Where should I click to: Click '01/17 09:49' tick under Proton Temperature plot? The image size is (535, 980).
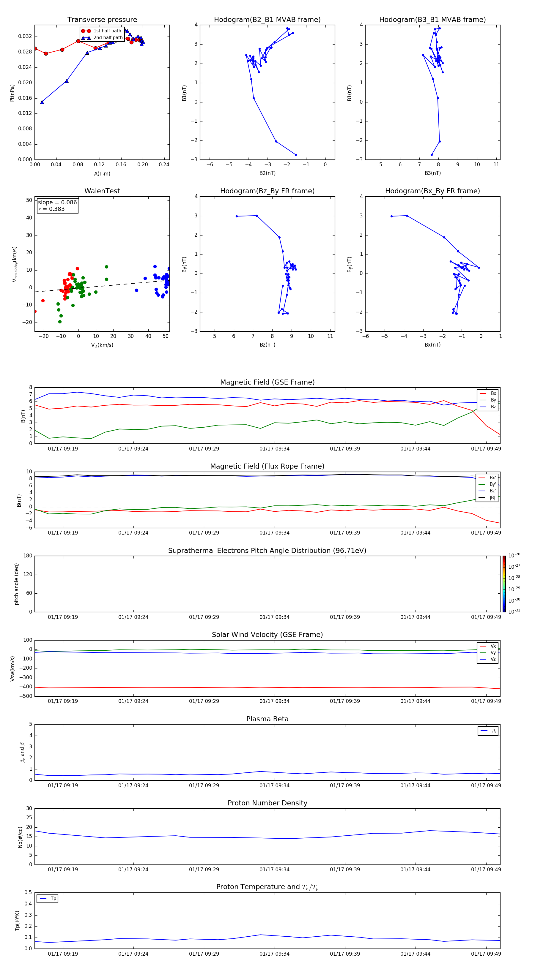click(486, 954)
